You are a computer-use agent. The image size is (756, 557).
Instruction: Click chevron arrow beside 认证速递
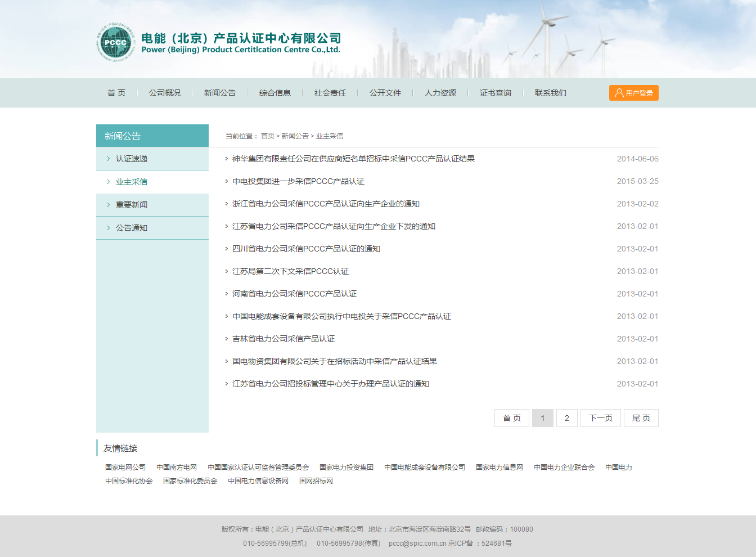tap(108, 159)
